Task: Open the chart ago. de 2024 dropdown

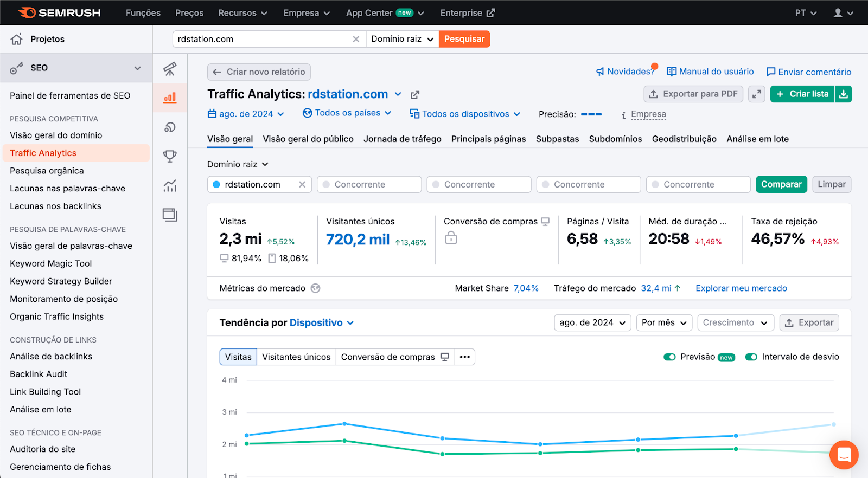Action: (x=592, y=323)
